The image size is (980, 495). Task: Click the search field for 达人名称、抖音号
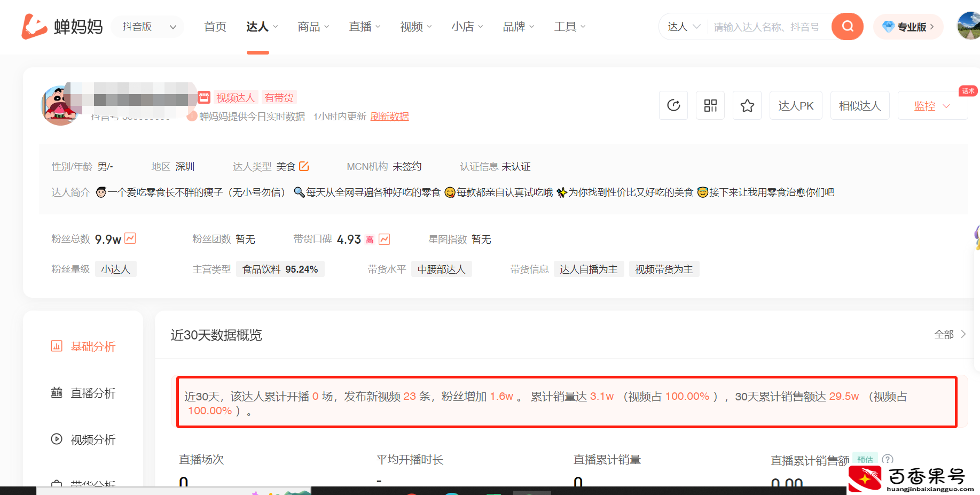click(x=767, y=26)
